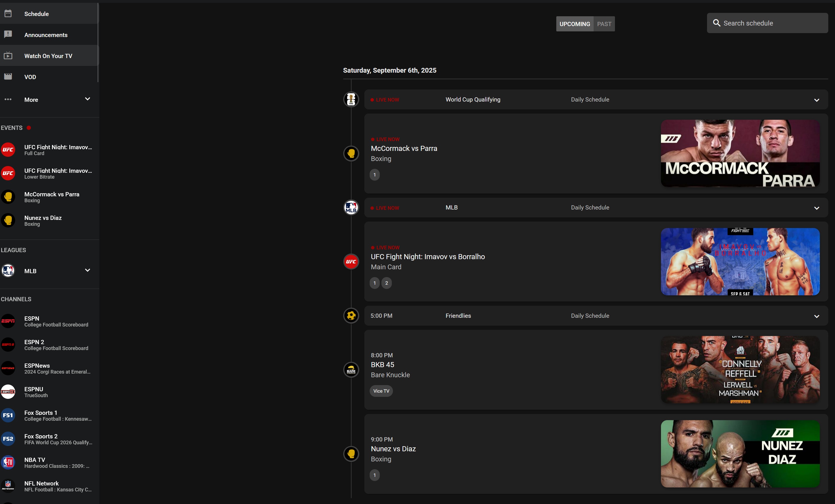Click the Bare Knuckle BKB 45 timeline icon
Screen dimensions: 835x504
click(351, 370)
